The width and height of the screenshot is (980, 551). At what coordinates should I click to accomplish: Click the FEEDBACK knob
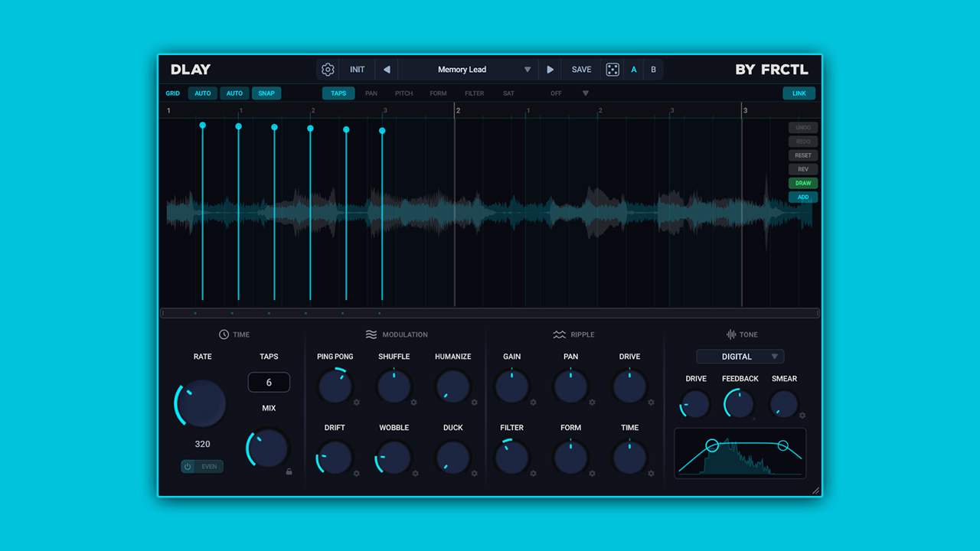(739, 404)
